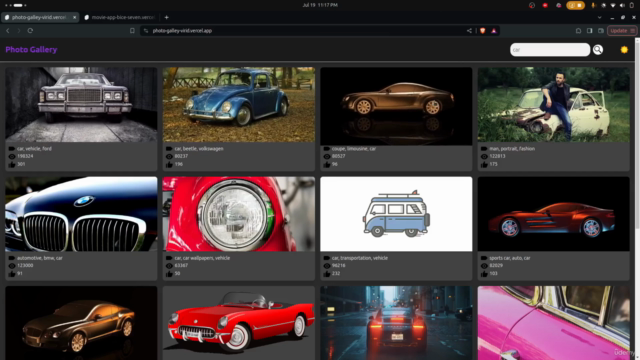Image resolution: width=640 pixels, height=360 pixels.
Task: Click tags text 'coupe, limousine, car'
Action: point(354,149)
